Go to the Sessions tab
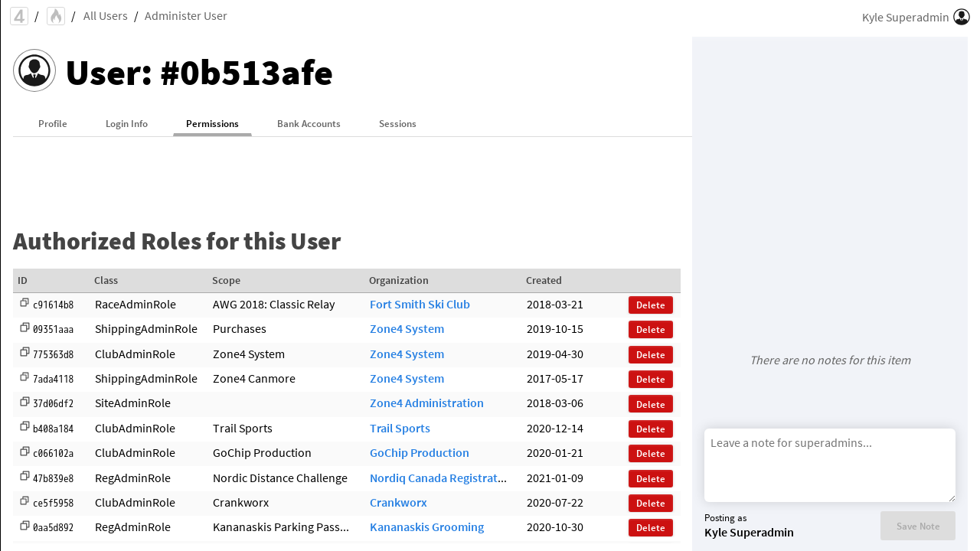The height and width of the screenshot is (551, 980). (x=397, y=124)
